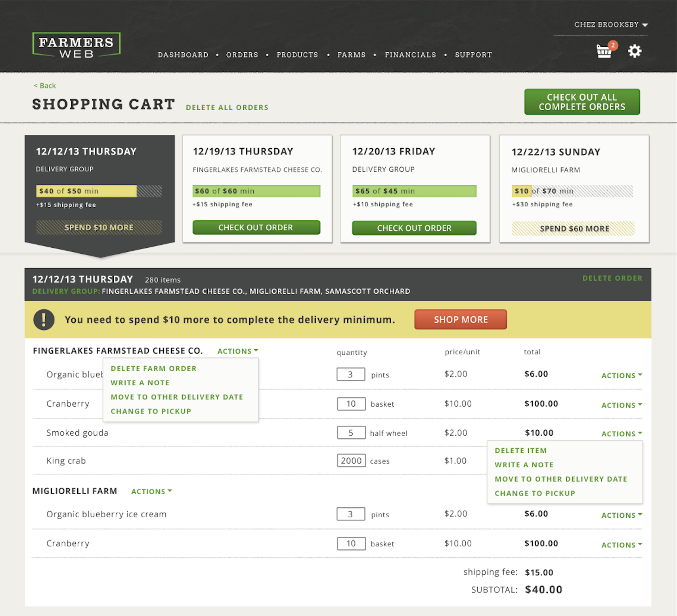Select the 12/22/13 Sunday order card
This screenshot has height=616, width=677.
coord(574,189)
